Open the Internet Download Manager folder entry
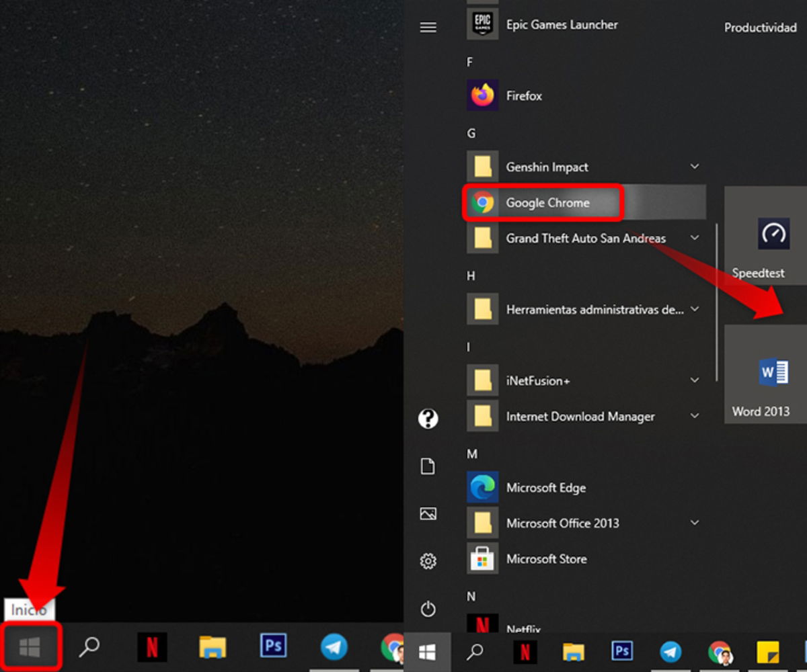Viewport: 807px width, 672px height. 585,416
